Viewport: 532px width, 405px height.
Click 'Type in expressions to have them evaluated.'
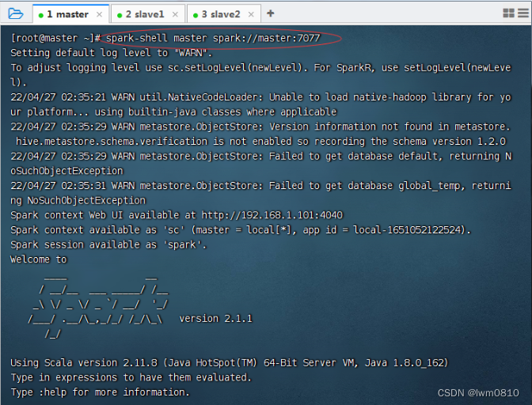(x=131, y=377)
